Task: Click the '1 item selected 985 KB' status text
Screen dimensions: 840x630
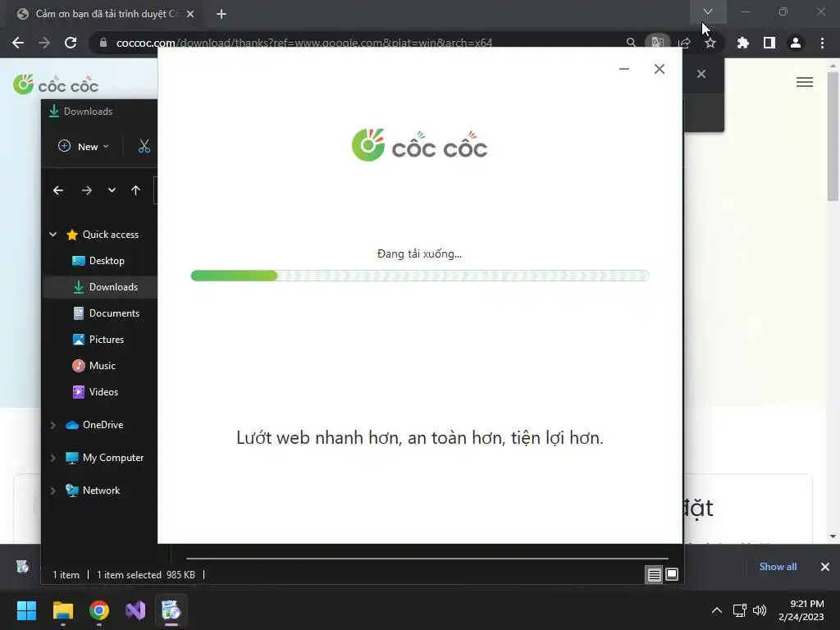Action: [146, 575]
